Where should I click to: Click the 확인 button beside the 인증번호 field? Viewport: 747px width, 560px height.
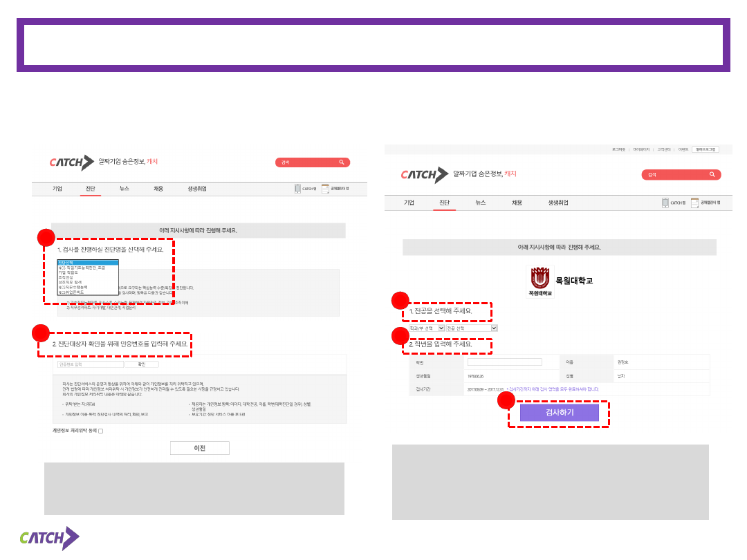(x=142, y=364)
